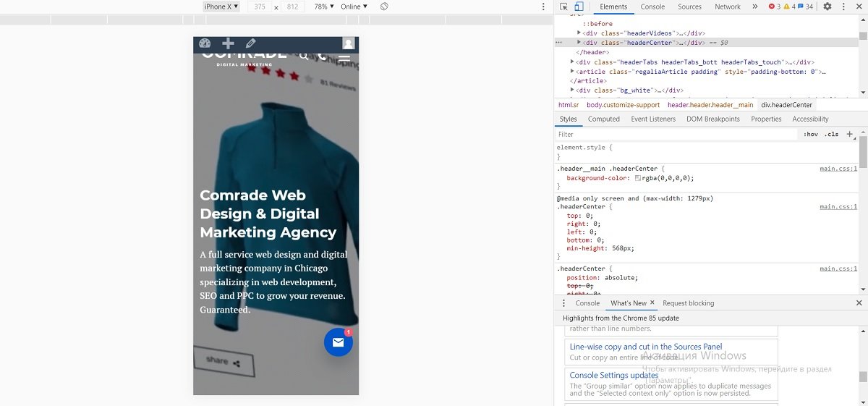
Task: Open main.css:1 link for .header__main rule
Action: [x=838, y=169]
